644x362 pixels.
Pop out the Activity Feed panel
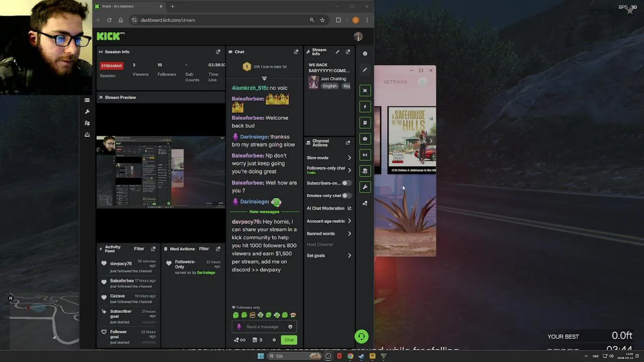(x=153, y=249)
